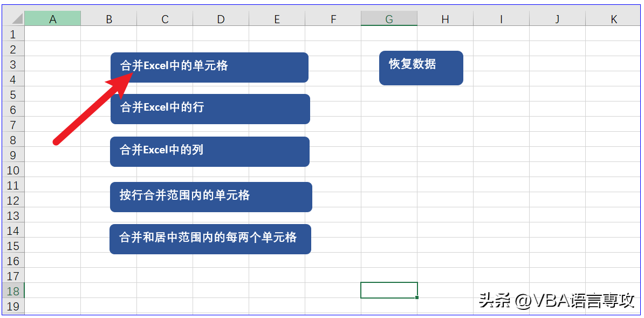Select column H header
Viewport: 644px width, 318px height.
tap(445, 18)
